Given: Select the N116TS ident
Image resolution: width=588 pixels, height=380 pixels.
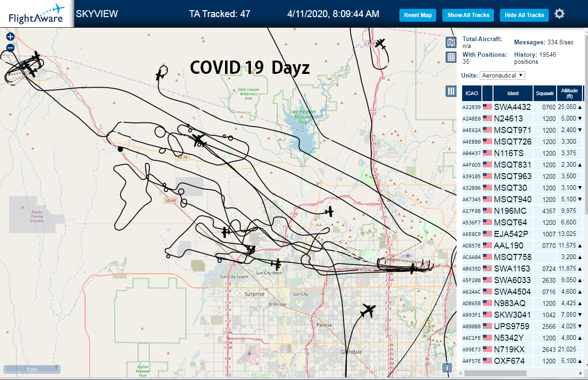Looking at the screenshot, I should [509, 153].
